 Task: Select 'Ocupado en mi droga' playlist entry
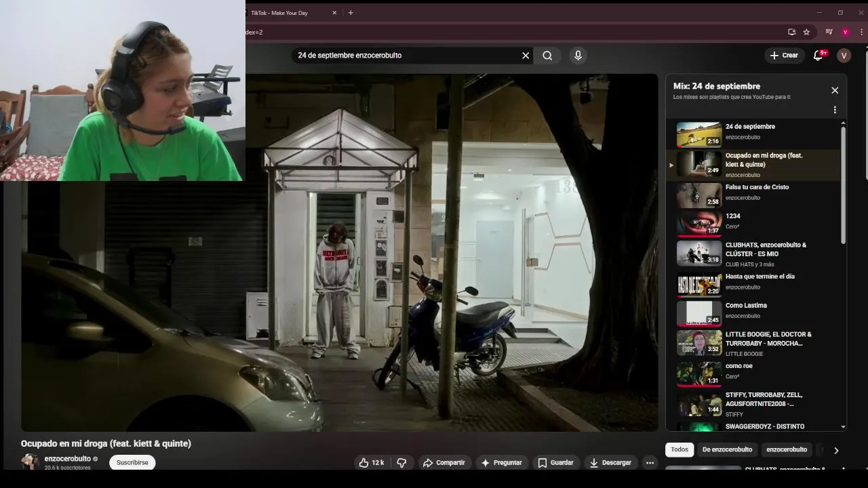(754, 165)
